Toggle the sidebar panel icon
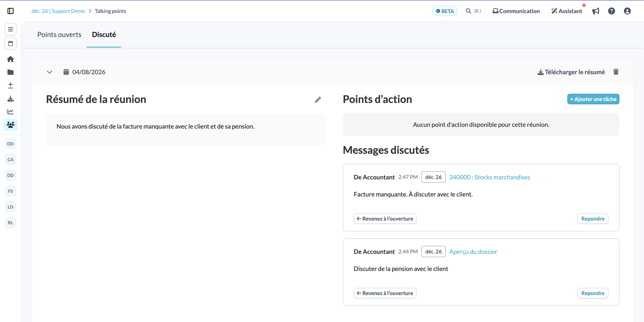Image resolution: width=644 pixels, height=322 pixels. point(11,11)
